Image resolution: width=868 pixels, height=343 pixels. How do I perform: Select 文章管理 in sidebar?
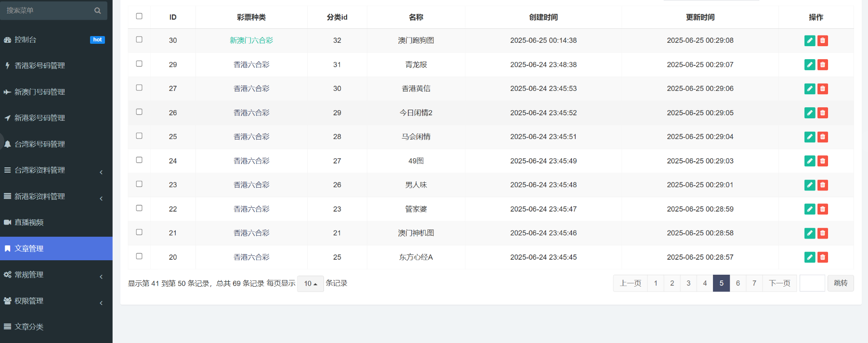point(56,248)
